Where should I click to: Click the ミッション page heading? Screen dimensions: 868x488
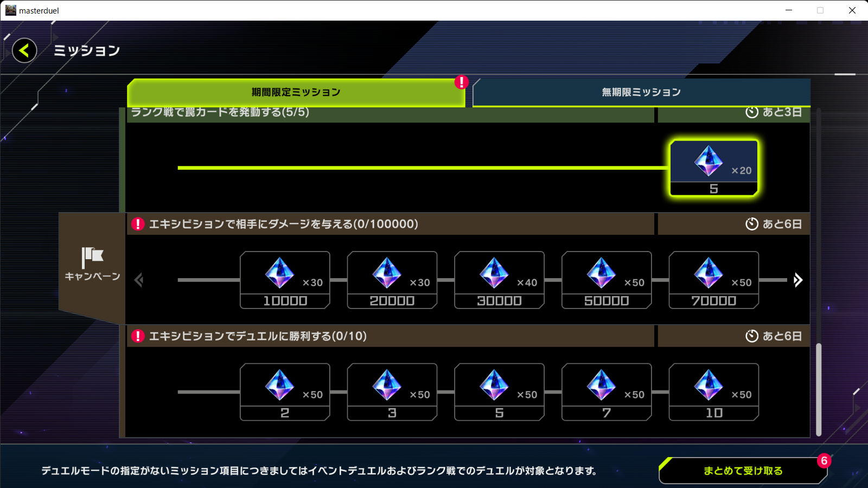87,50
